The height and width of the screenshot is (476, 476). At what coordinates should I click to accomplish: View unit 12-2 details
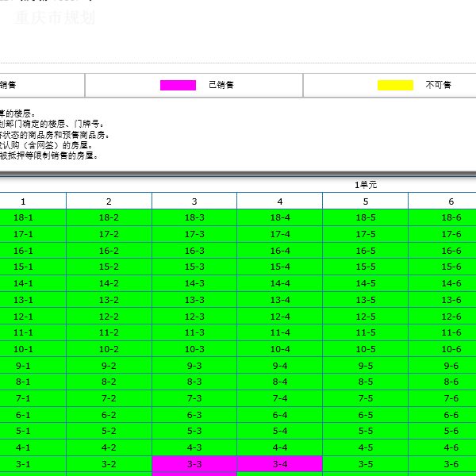[109, 317]
